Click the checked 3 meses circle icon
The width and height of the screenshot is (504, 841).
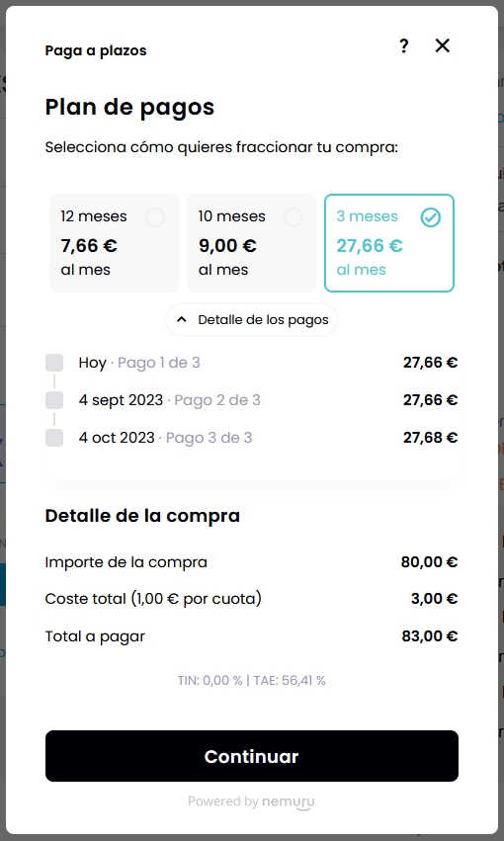click(431, 217)
